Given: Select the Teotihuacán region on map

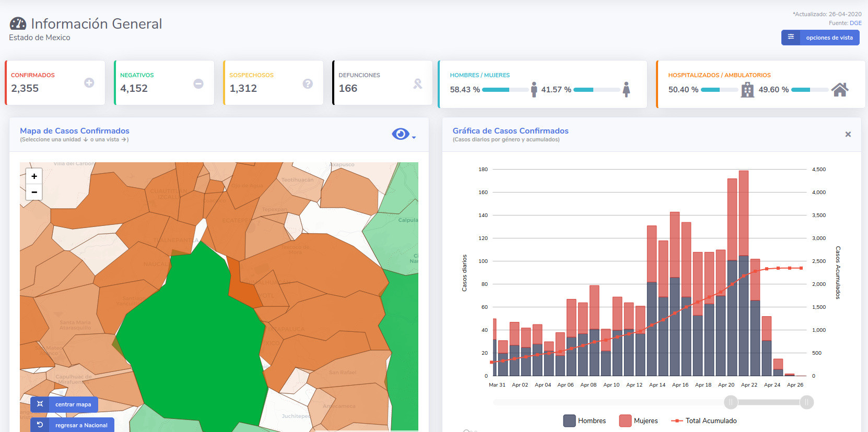Looking at the screenshot, I should pos(298,184).
